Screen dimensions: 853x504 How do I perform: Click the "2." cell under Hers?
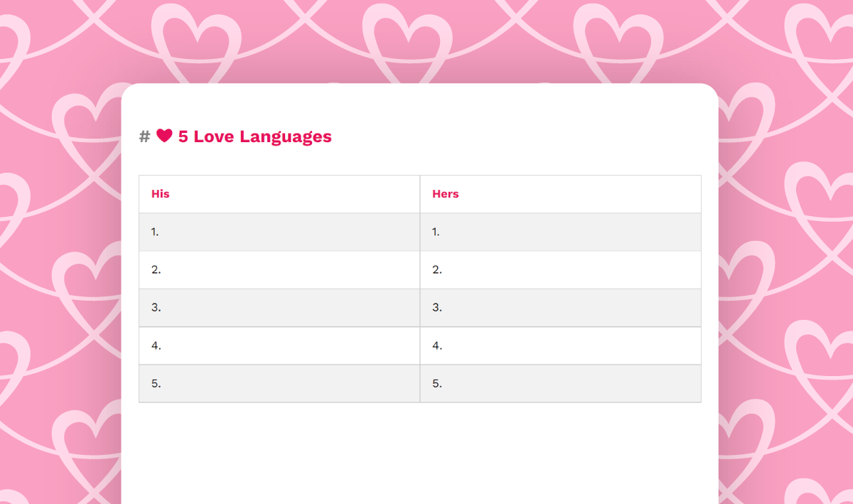tap(560, 270)
